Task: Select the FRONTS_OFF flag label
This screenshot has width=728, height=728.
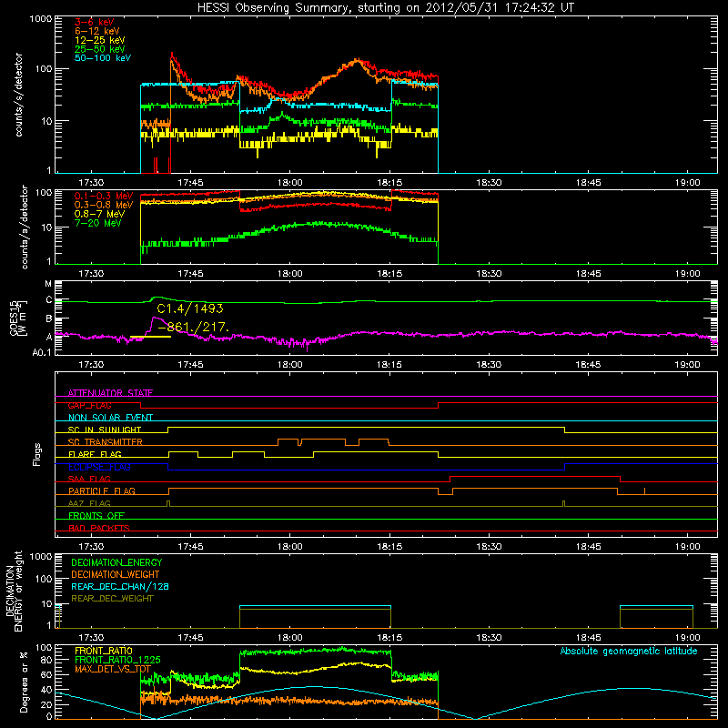Action: (96, 515)
